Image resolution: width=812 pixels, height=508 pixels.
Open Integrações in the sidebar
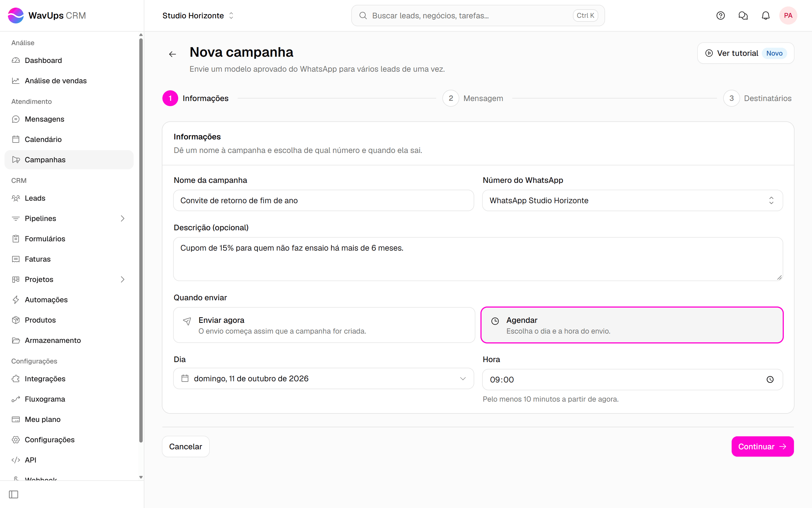pos(69,379)
